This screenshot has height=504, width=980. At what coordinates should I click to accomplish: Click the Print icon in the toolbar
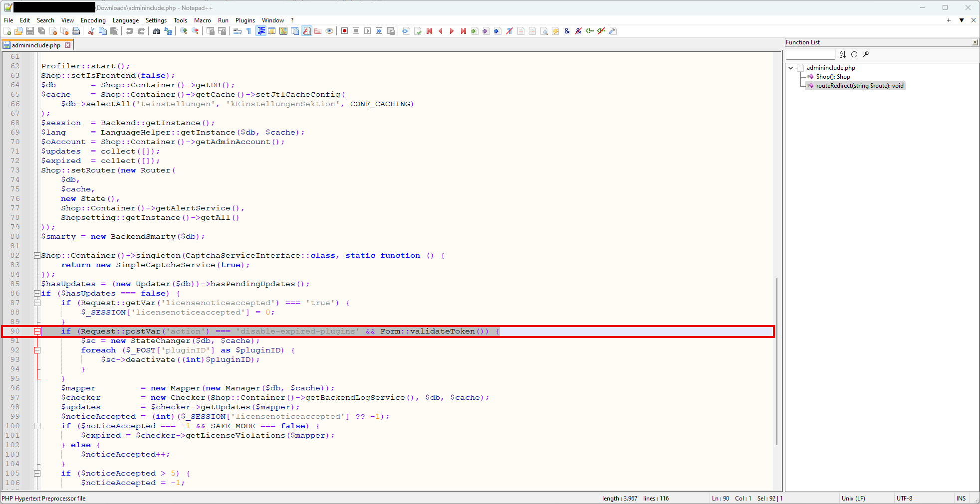click(x=76, y=31)
